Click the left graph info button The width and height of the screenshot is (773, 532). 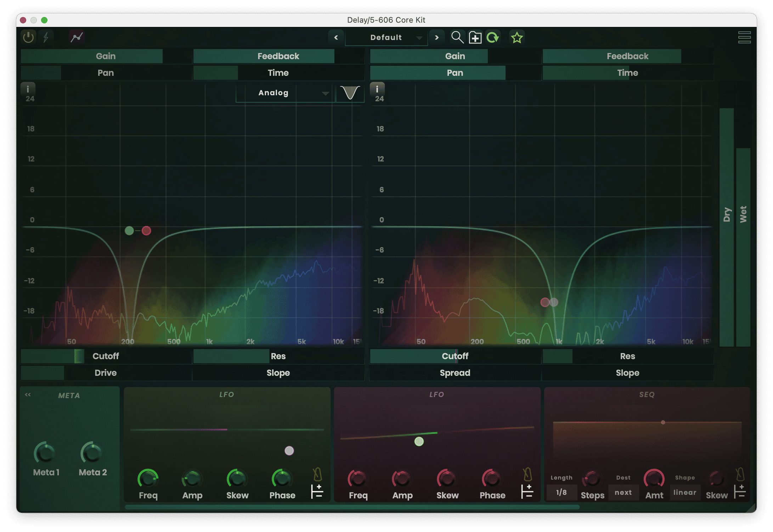coord(28,89)
